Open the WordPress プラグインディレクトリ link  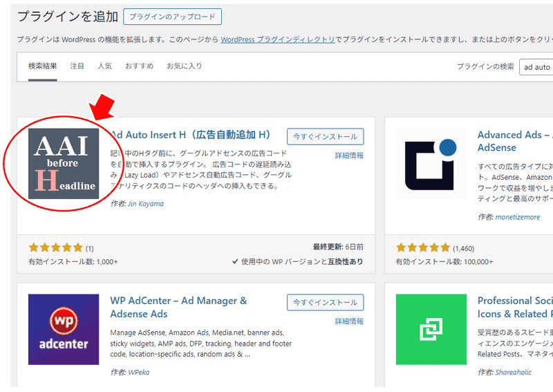pos(278,39)
